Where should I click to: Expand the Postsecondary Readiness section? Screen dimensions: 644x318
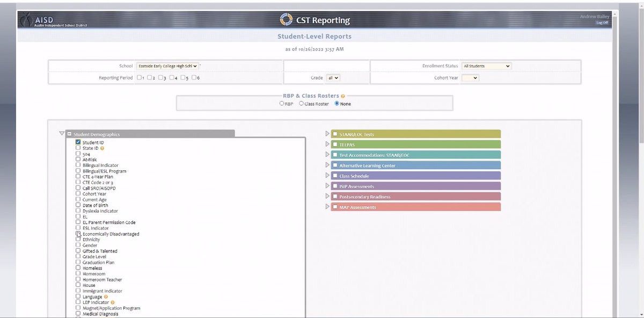[327, 196]
